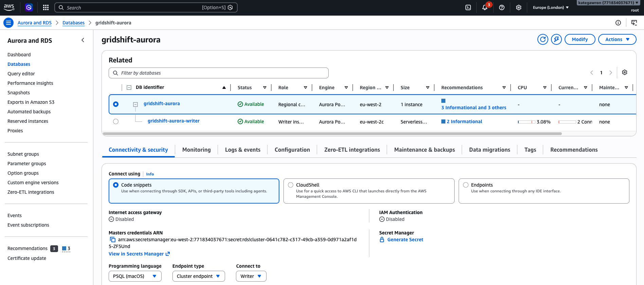The image size is (644, 285).
Task: Open Snapshots in the sidebar
Action: pyautogui.click(x=19, y=93)
